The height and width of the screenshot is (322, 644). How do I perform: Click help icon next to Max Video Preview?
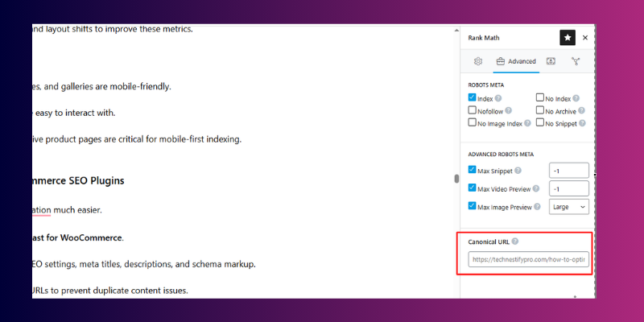click(535, 189)
